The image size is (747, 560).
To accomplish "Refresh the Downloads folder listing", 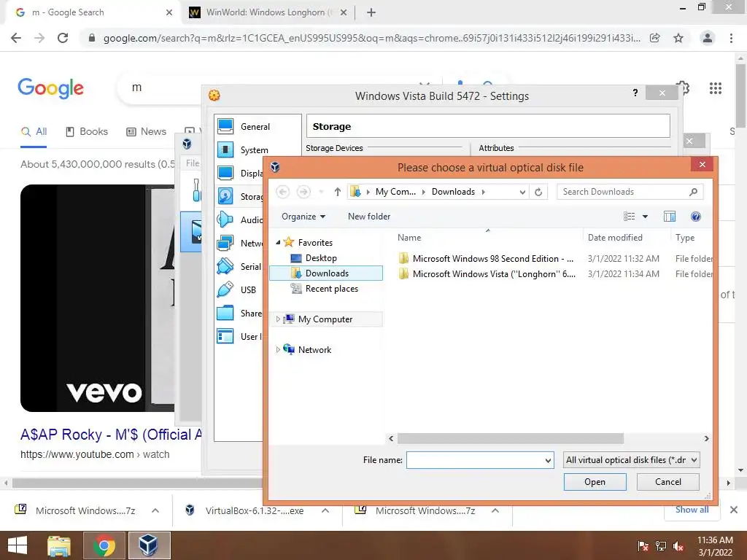I will (x=538, y=192).
